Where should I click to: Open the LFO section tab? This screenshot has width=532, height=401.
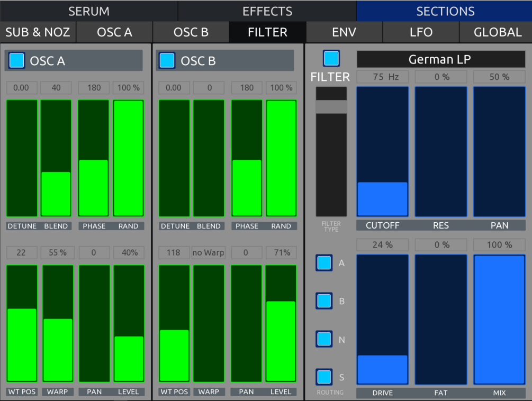[x=421, y=32]
